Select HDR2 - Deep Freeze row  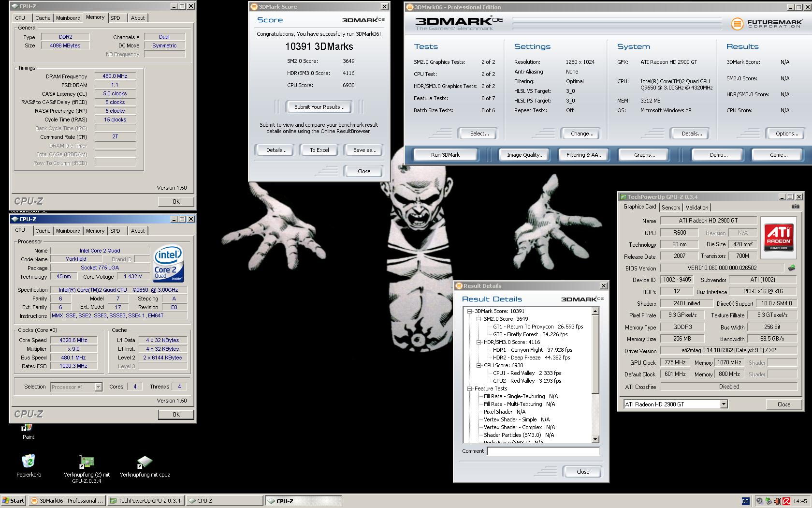tap(531, 358)
